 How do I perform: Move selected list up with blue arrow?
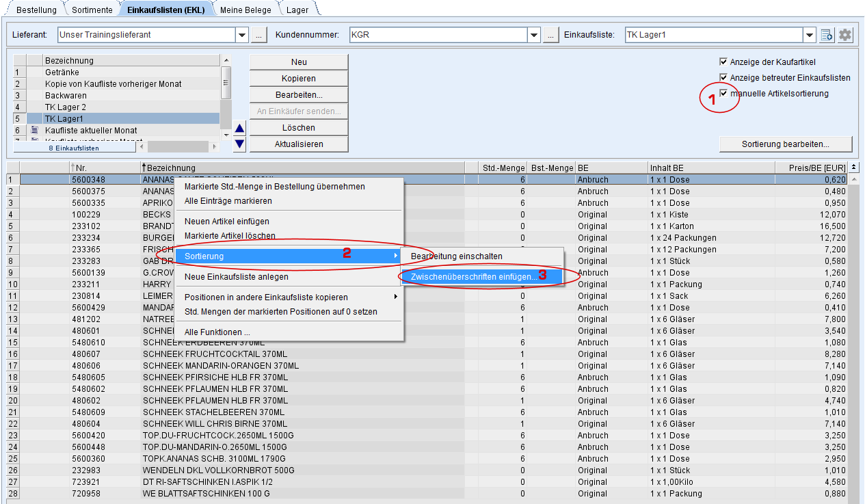[239, 128]
